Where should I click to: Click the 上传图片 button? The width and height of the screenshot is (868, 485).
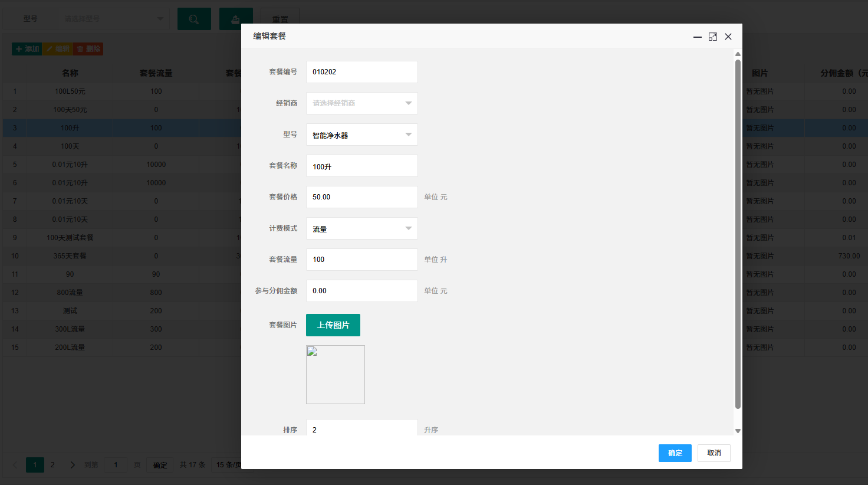pyautogui.click(x=333, y=325)
